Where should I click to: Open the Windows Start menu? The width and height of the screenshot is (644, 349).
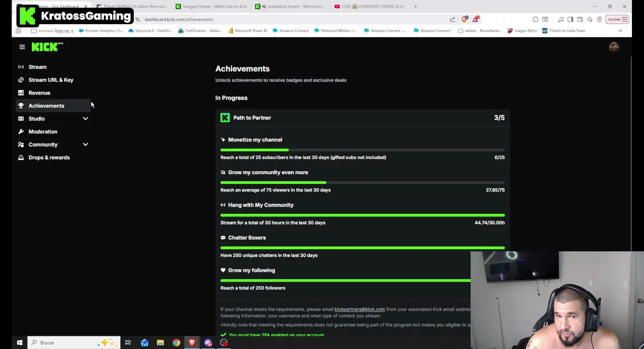tap(19, 343)
